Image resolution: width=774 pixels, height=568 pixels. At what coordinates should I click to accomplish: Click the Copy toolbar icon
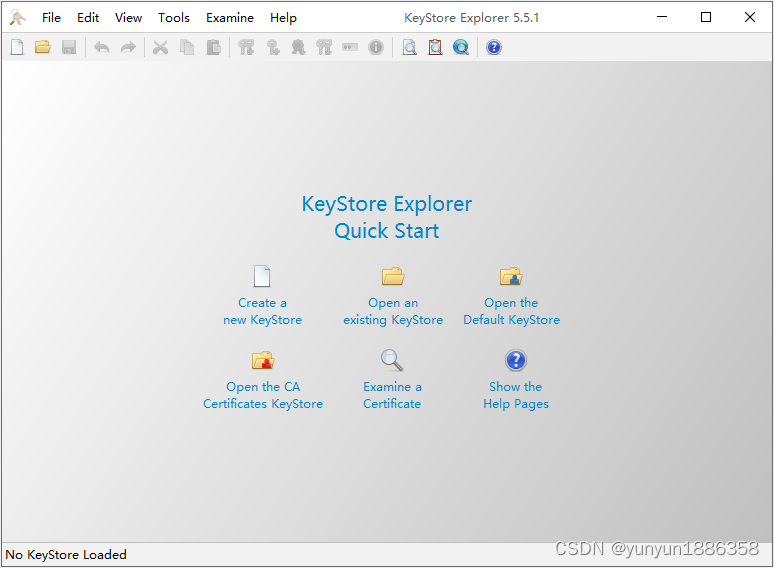(x=187, y=47)
